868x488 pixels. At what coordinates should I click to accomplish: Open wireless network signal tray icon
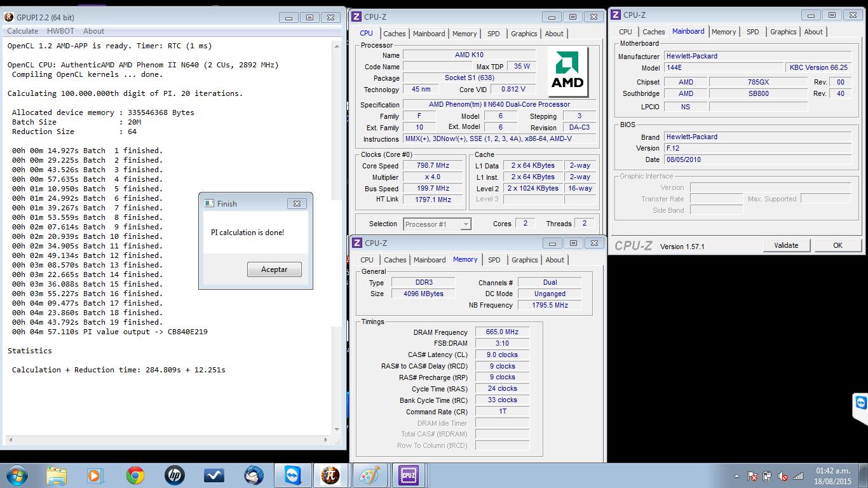coord(798,476)
